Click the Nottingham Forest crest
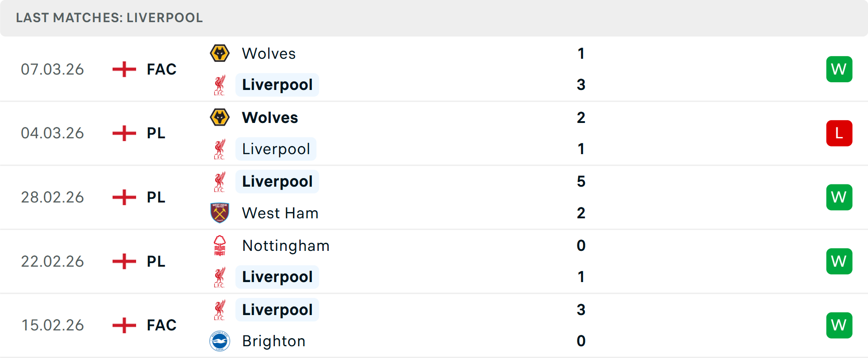The height and width of the screenshot is (358, 868). 220,245
